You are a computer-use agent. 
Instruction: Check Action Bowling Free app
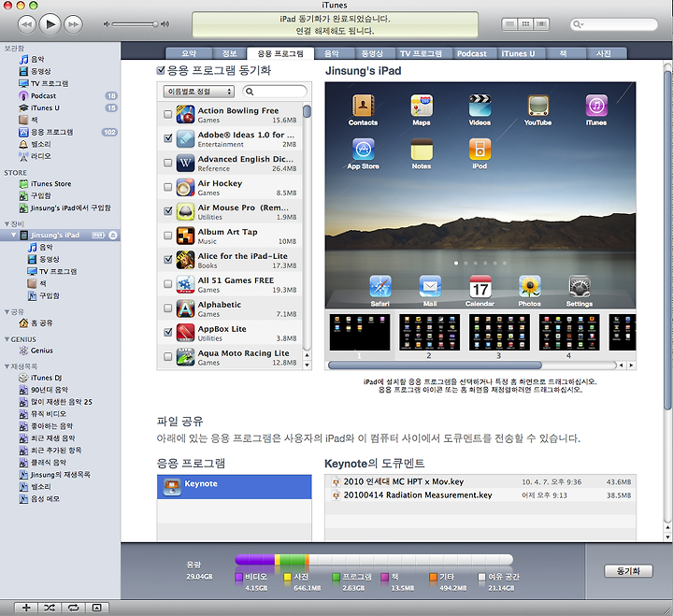[168, 114]
